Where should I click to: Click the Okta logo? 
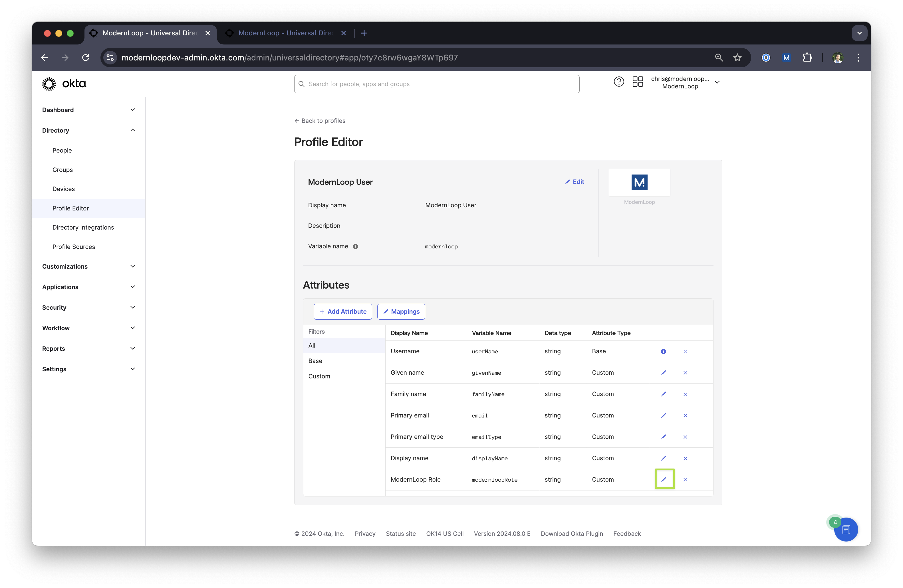pos(64,83)
